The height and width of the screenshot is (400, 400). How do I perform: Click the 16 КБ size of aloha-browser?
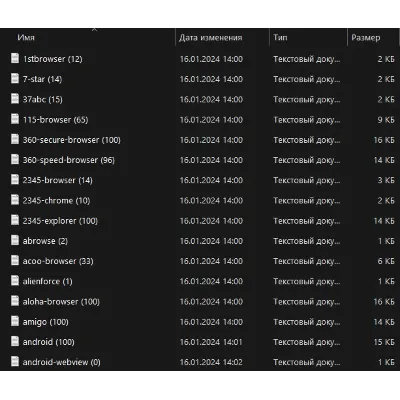point(384,302)
